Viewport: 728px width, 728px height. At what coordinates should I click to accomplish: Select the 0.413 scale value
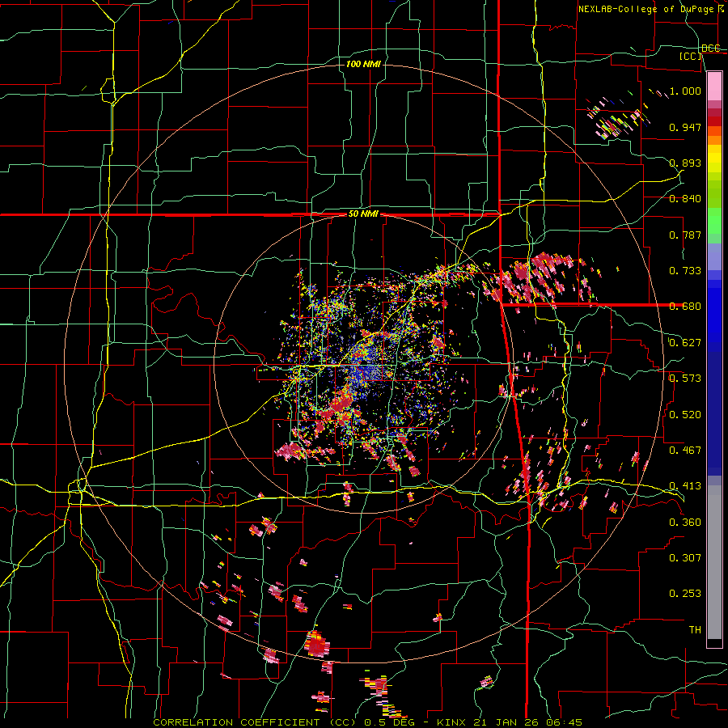tap(685, 486)
